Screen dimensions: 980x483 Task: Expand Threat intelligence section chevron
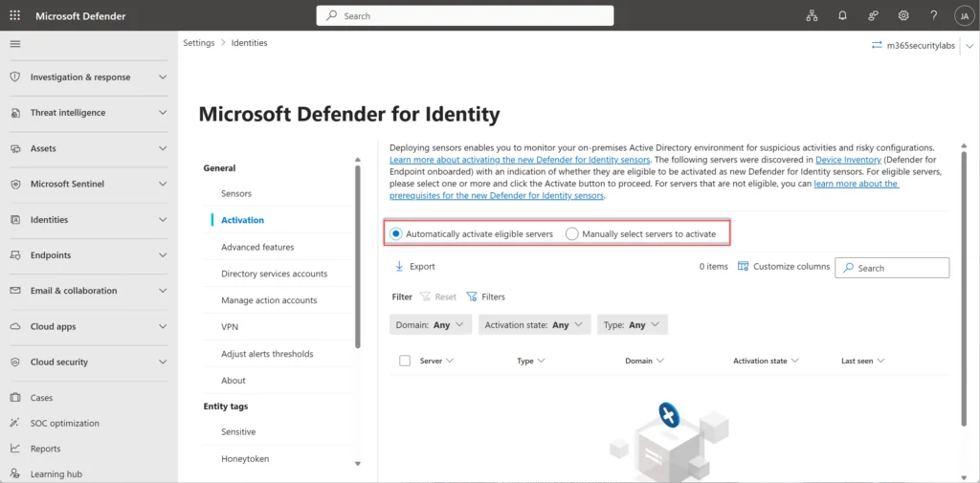click(163, 113)
